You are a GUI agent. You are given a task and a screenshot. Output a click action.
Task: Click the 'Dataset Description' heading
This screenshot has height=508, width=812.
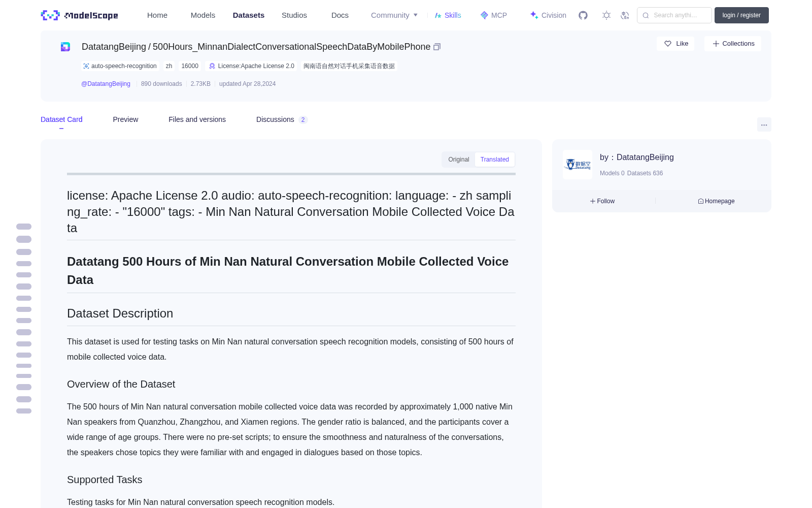click(120, 313)
